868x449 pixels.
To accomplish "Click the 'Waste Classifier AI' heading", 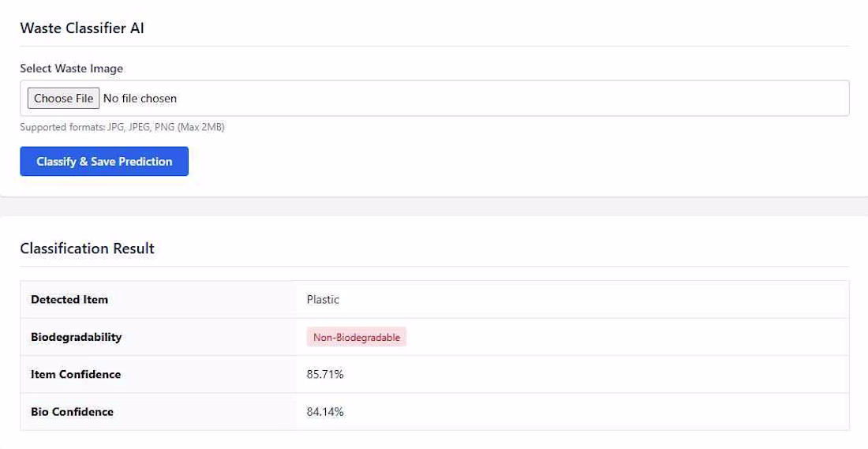I will [82, 28].
